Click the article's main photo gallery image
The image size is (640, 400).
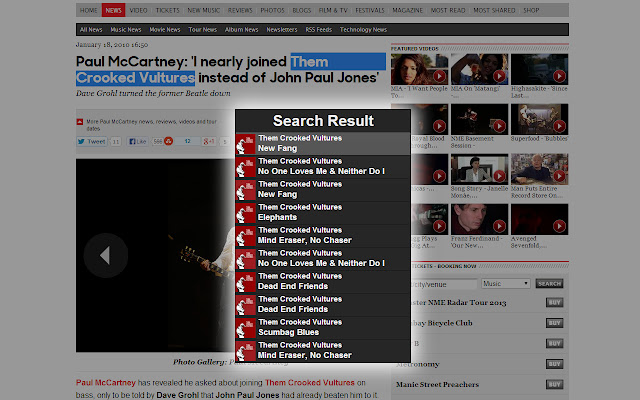[x=155, y=256]
